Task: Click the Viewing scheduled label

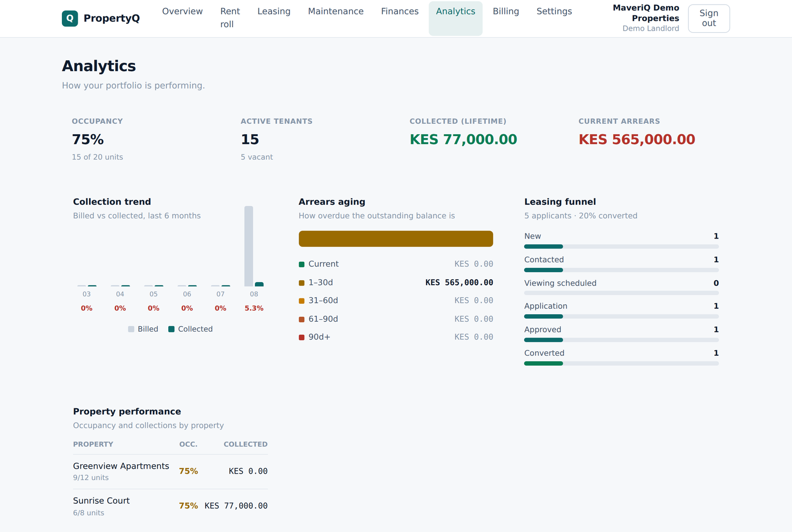Action: tap(560, 283)
